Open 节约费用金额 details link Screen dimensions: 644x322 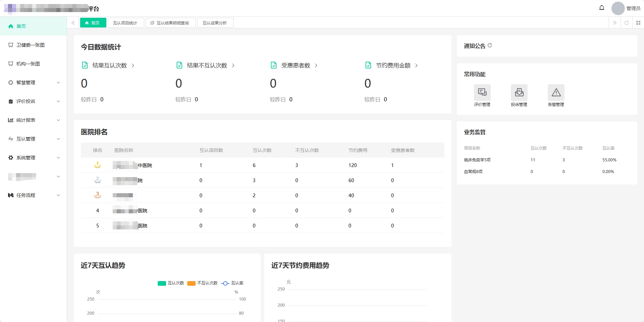416,65
